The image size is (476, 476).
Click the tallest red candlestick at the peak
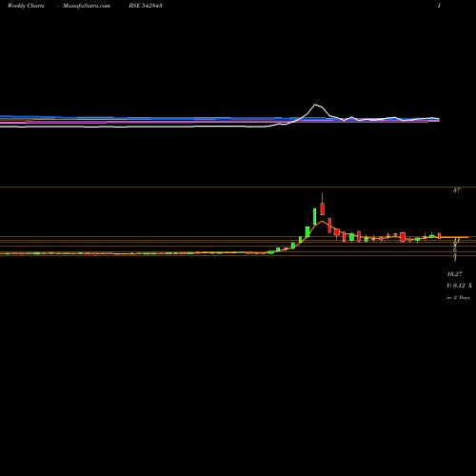coord(323,208)
